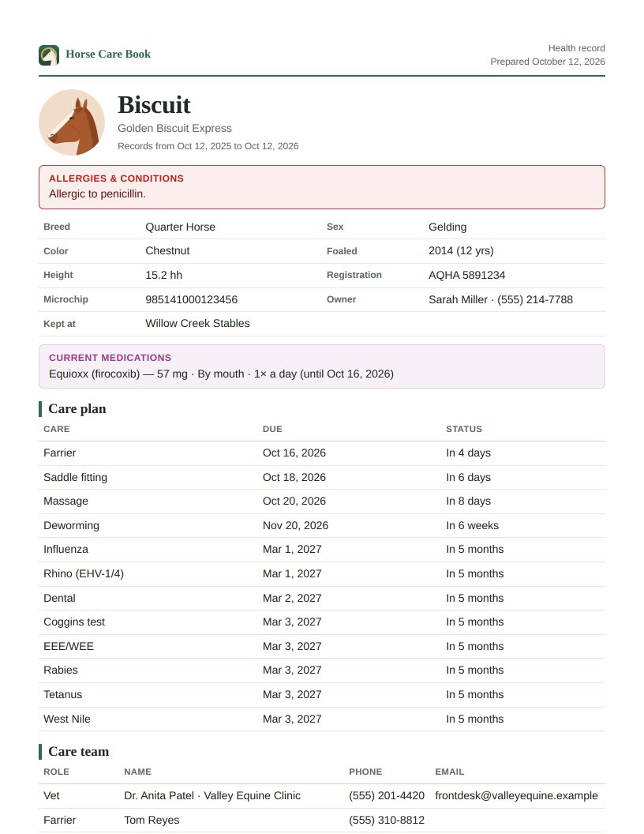Click the West Nile row
The image size is (644, 834).
pyautogui.click(x=321, y=719)
